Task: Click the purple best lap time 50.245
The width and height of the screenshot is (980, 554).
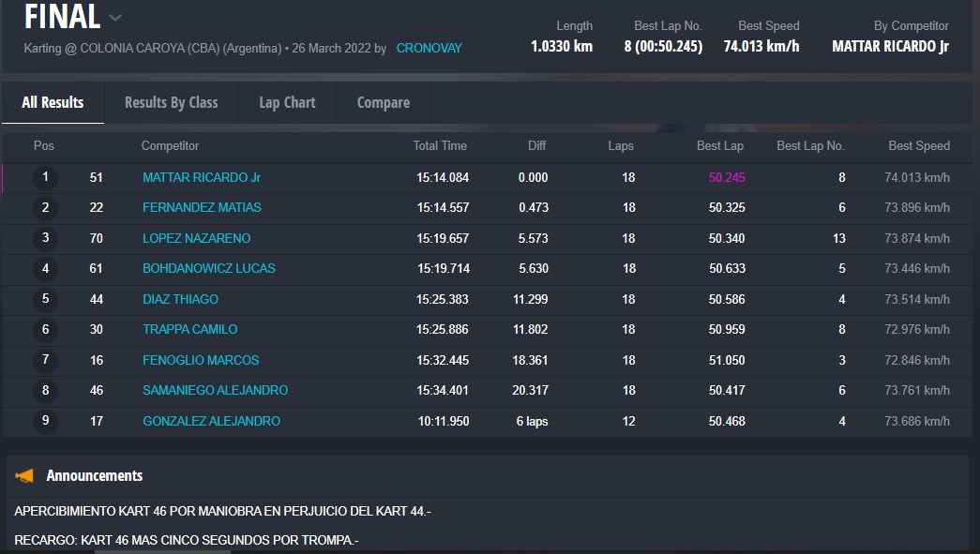Action: click(727, 177)
